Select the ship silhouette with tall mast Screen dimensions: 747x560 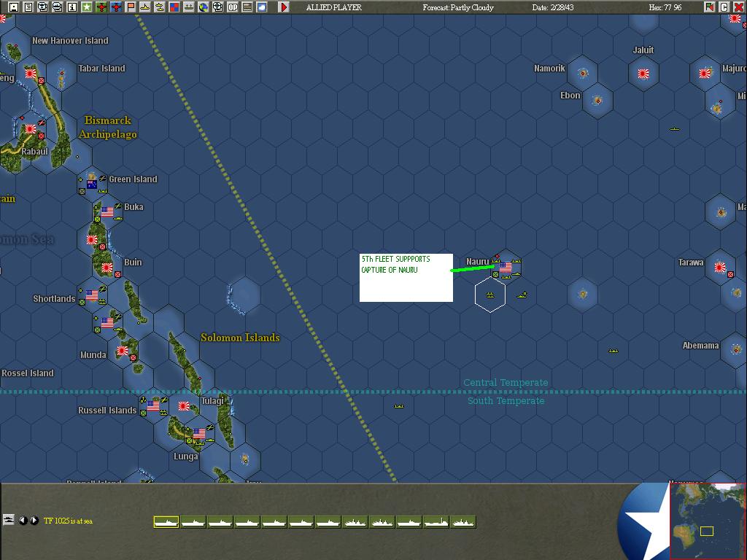436,522
